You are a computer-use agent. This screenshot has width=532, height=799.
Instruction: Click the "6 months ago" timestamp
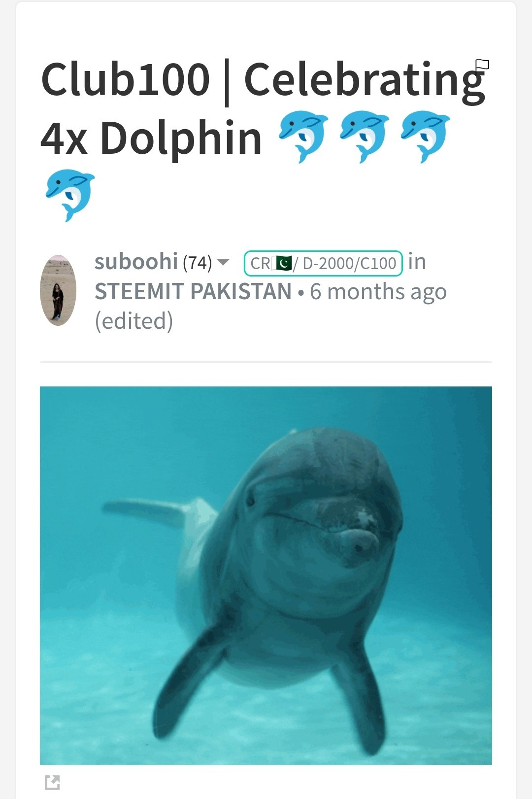pyautogui.click(x=378, y=292)
